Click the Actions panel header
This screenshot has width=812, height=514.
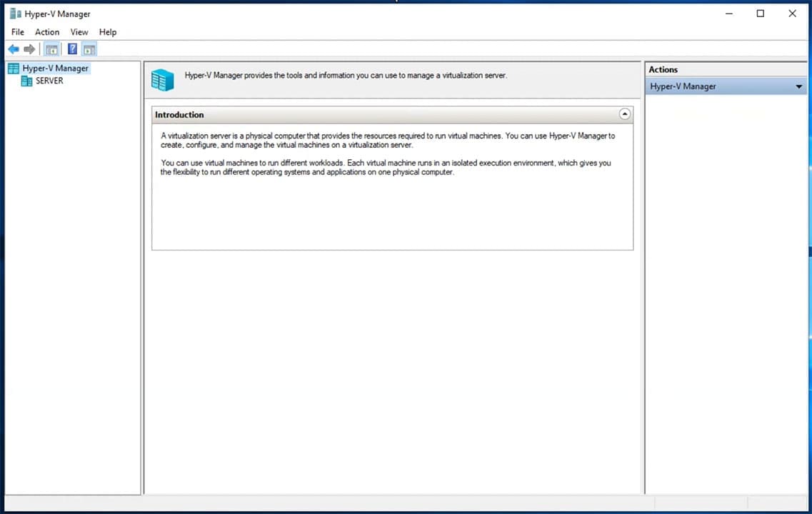click(x=663, y=69)
